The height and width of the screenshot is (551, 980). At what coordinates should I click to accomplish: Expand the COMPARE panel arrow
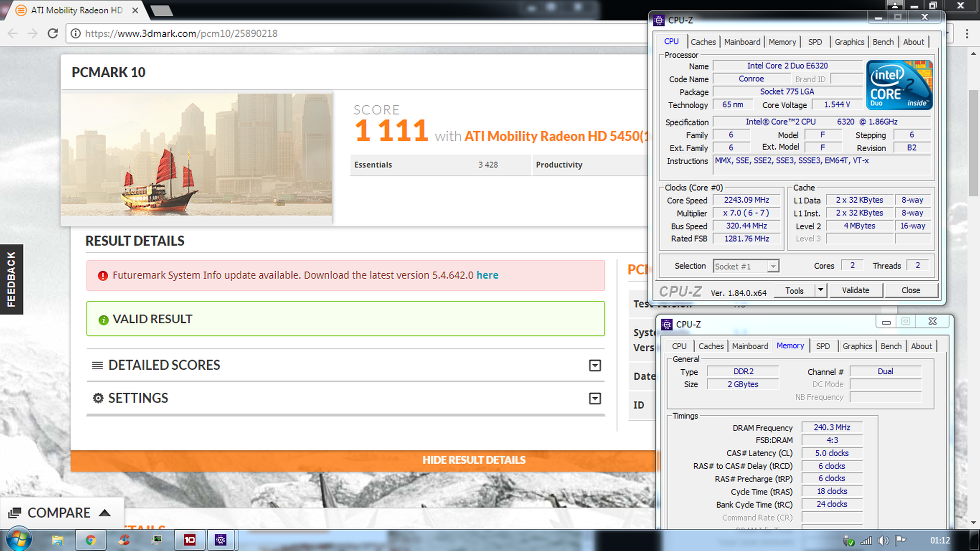pyautogui.click(x=105, y=513)
